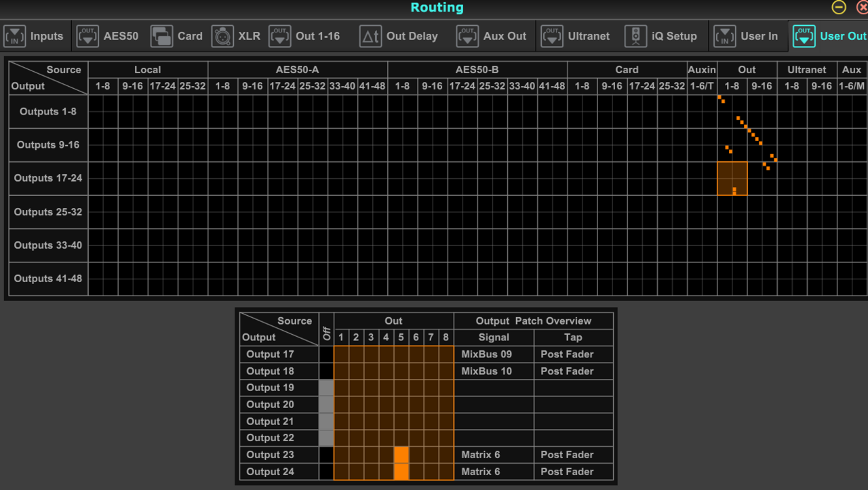Click the 25-32 sub-header under Local

(x=193, y=86)
